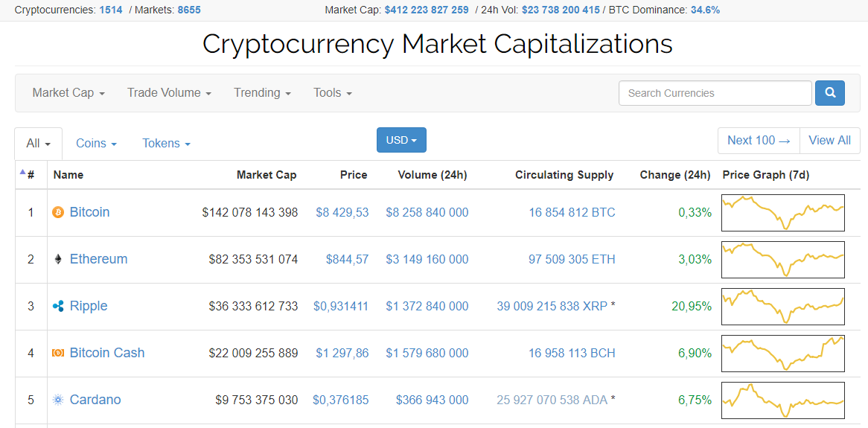Click the Bitcoin Cash logo icon

click(58, 354)
